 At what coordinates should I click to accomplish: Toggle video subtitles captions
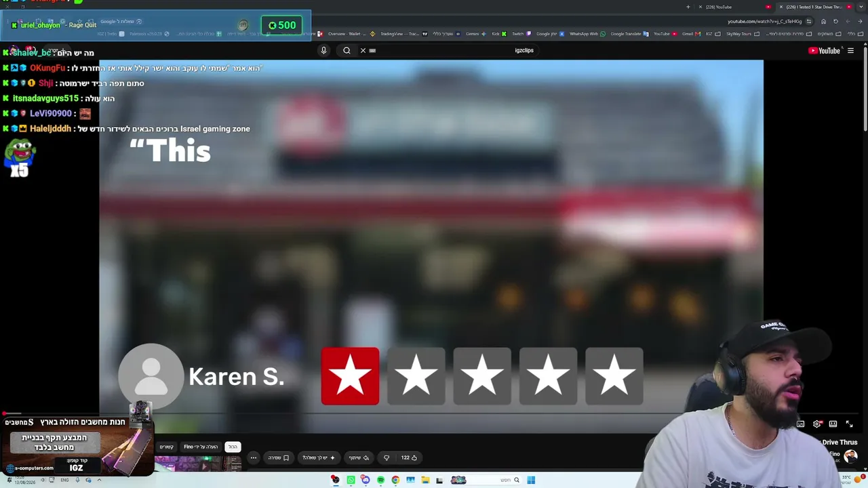click(x=801, y=424)
